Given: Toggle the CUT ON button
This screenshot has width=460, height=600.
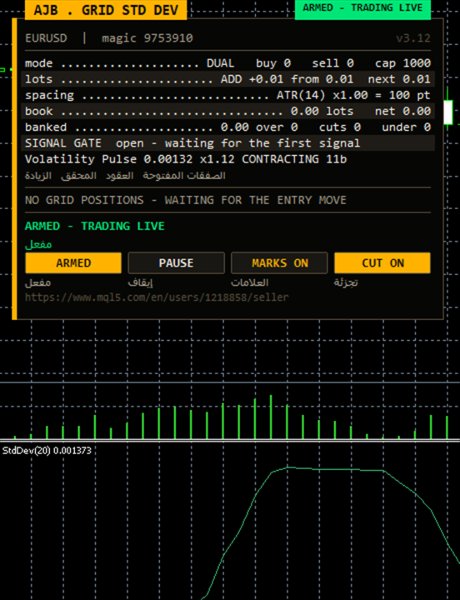Looking at the screenshot, I should point(382,263).
